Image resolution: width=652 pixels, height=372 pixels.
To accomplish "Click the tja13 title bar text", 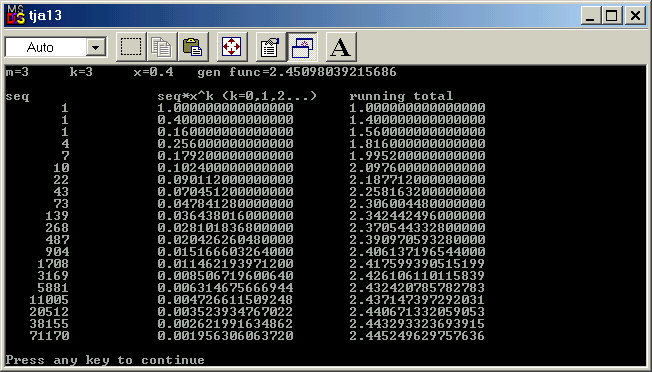I will tap(45, 16).
